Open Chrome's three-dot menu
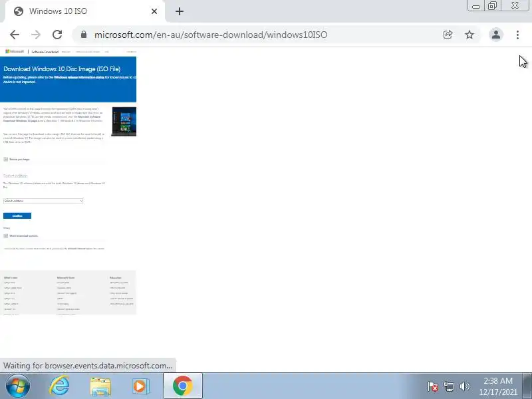 517,35
